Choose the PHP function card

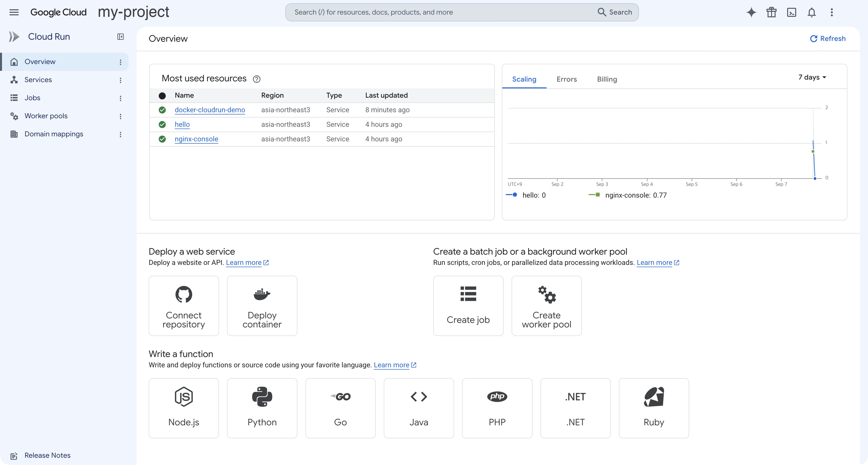pyautogui.click(x=497, y=408)
